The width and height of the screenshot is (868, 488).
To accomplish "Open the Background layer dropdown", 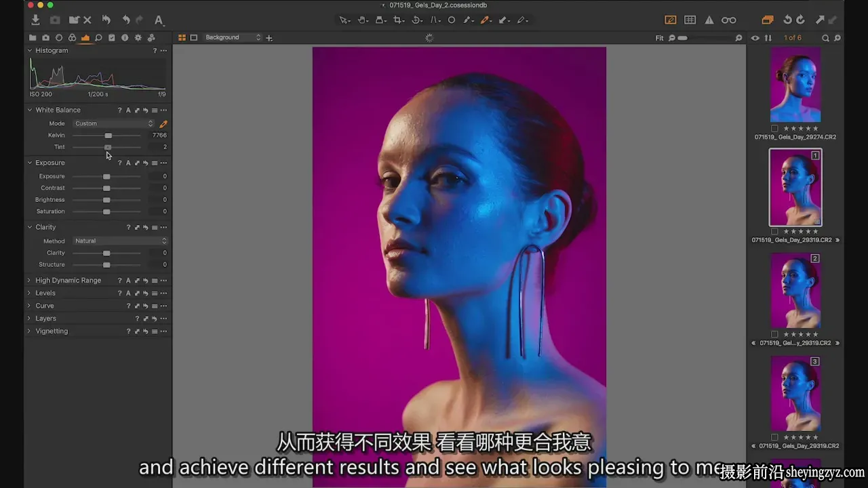I will [x=233, y=38].
